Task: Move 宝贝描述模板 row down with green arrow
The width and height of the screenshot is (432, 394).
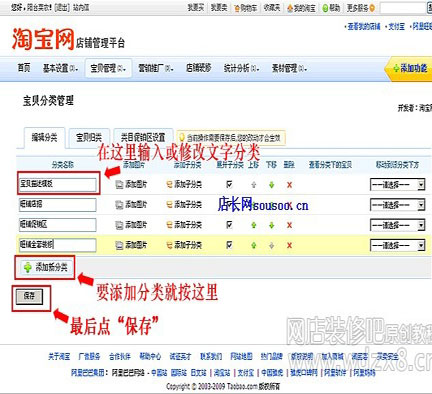Action: pos(271,185)
